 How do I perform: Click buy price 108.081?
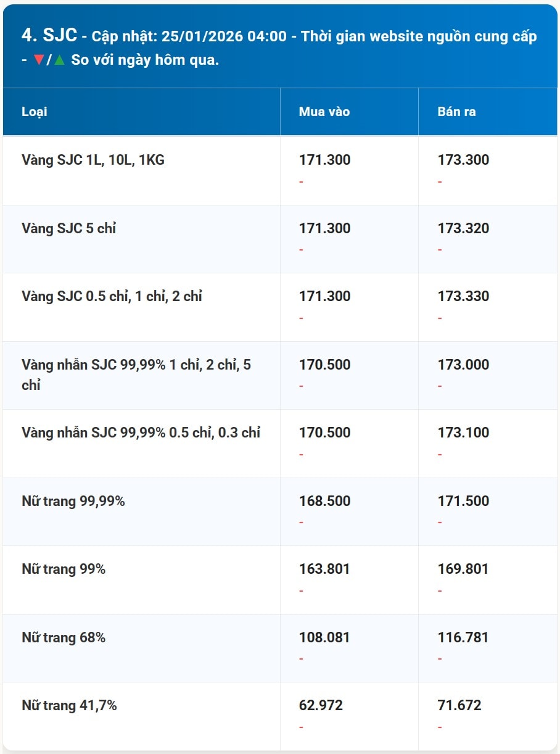click(324, 637)
